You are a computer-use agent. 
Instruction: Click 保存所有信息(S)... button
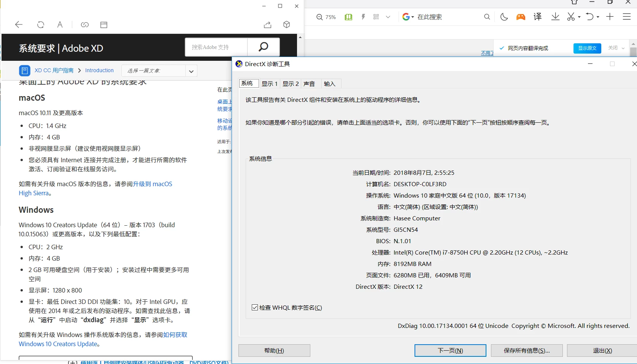[x=527, y=350]
